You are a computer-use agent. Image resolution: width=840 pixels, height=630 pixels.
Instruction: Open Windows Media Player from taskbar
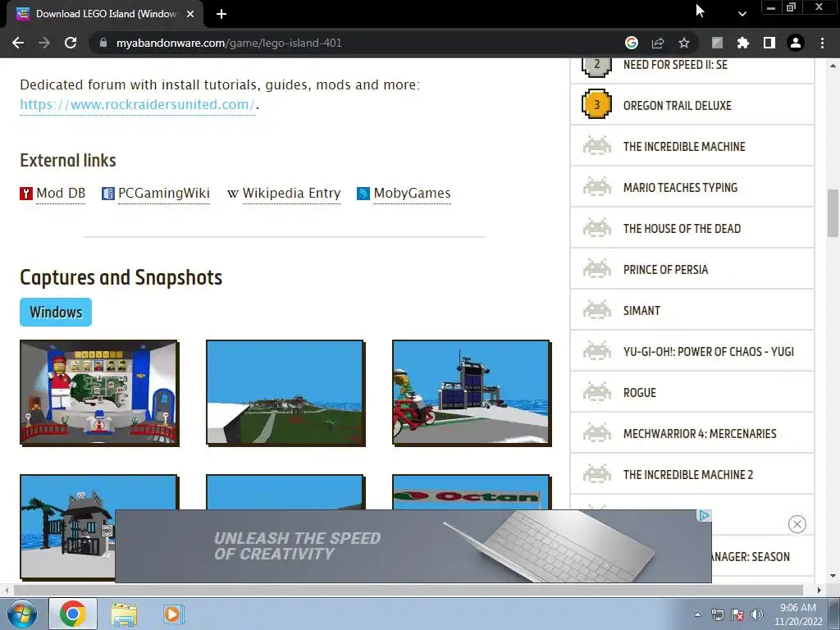click(x=172, y=614)
